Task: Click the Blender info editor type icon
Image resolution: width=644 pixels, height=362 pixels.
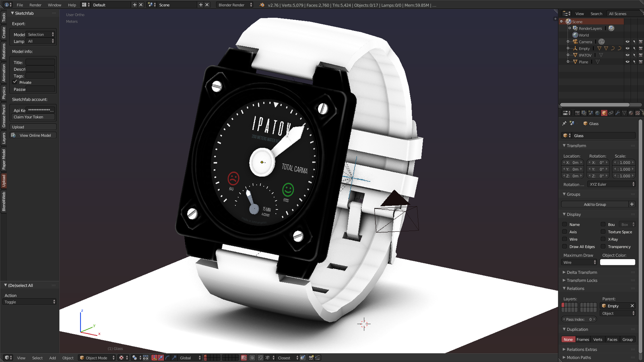Action: 8,5
